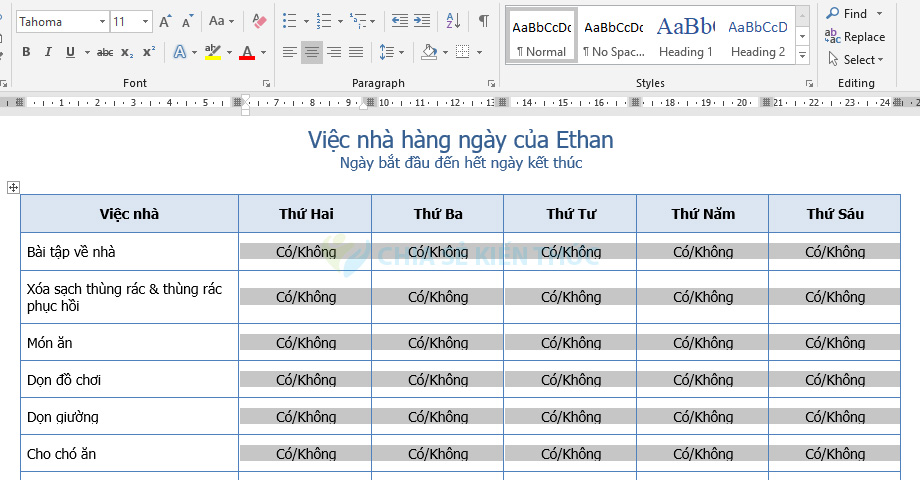Click Find in the Editing group

[x=847, y=13]
